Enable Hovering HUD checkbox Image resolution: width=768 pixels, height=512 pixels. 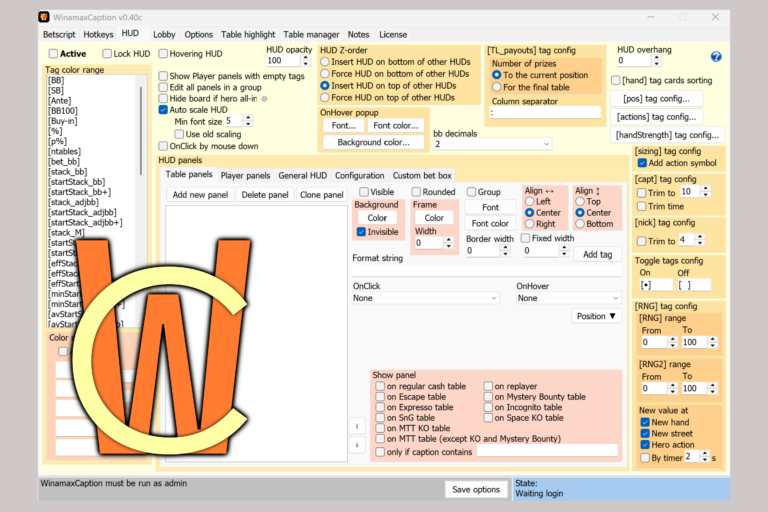[163, 54]
